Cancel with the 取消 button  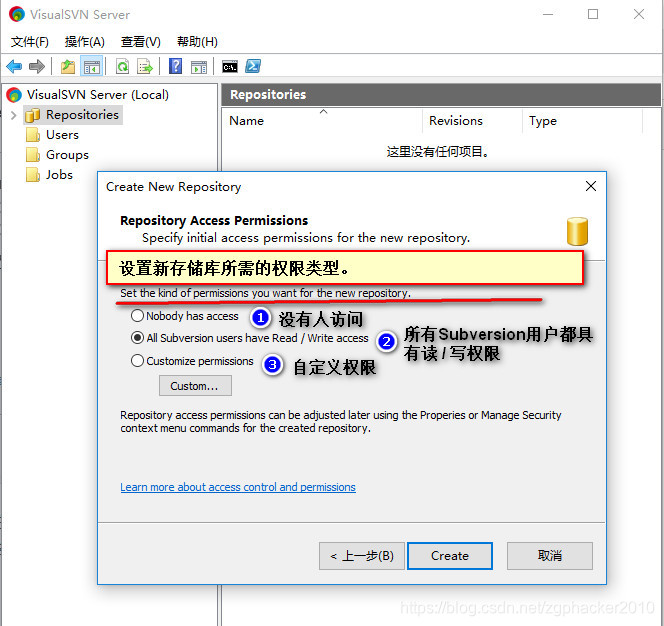tap(550, 556)
